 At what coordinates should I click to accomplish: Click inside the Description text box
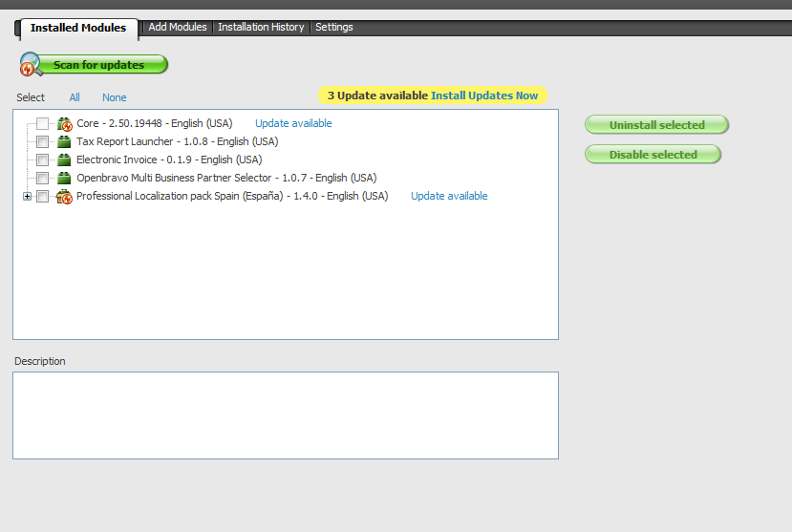click(286, 415)
